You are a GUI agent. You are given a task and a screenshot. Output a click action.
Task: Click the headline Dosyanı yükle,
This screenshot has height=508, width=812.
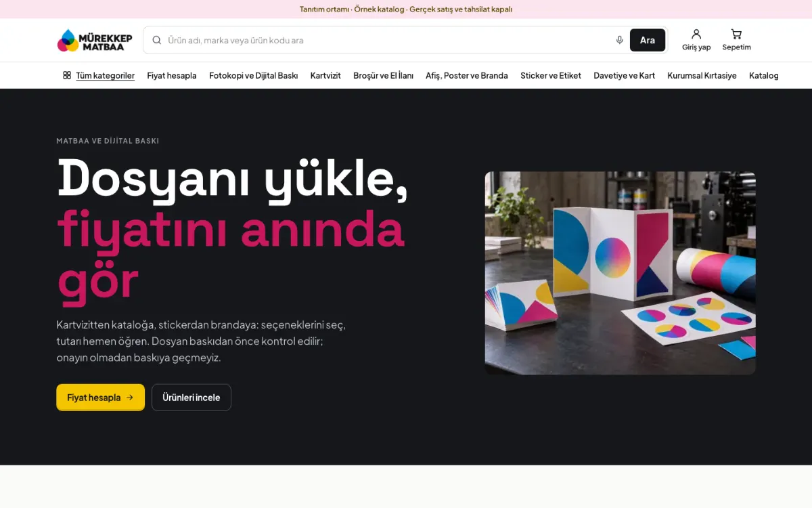pyautogui.click(x=233, y=179)
